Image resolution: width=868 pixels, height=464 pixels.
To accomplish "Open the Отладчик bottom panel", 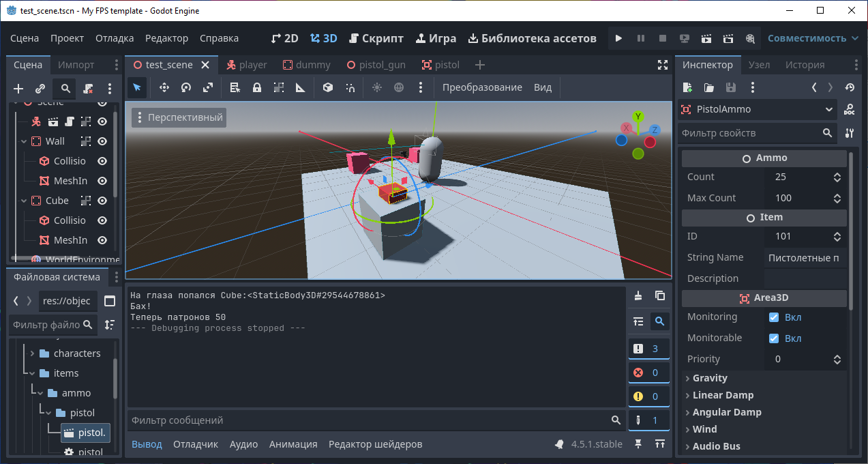I will tap(196, 444).
